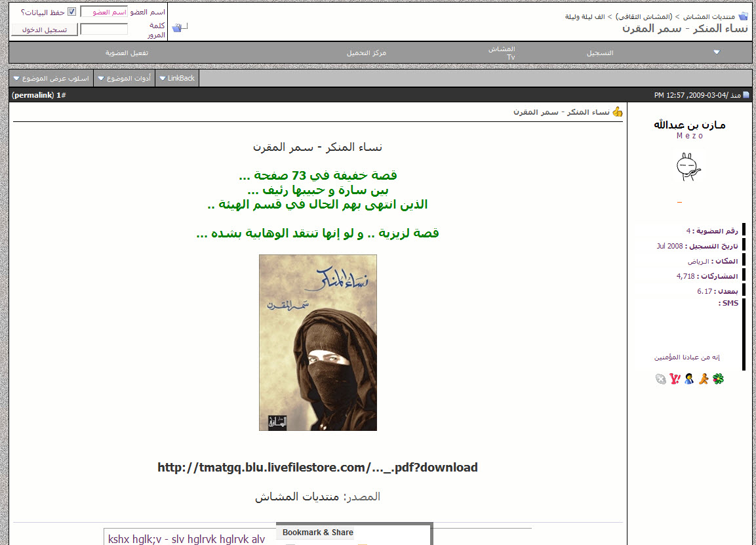Click the post date 2009-03-04 text
Screen dimensions: 756x545
tap(707, 96)
